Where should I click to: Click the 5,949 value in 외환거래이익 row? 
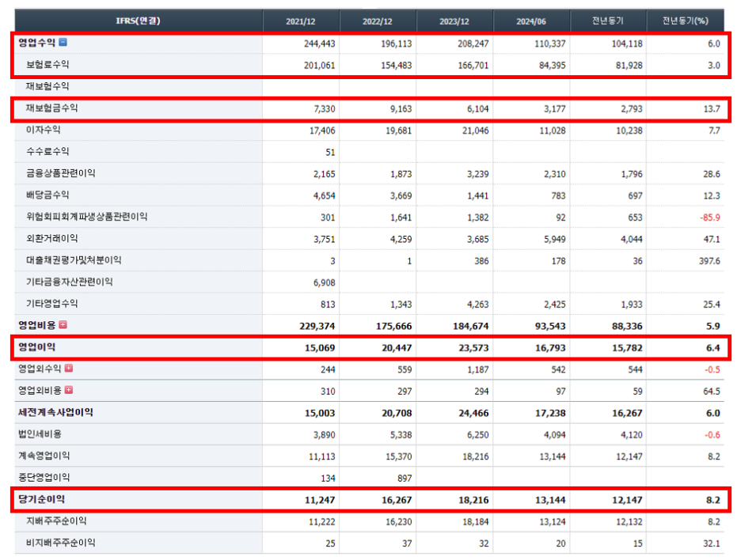554,239
